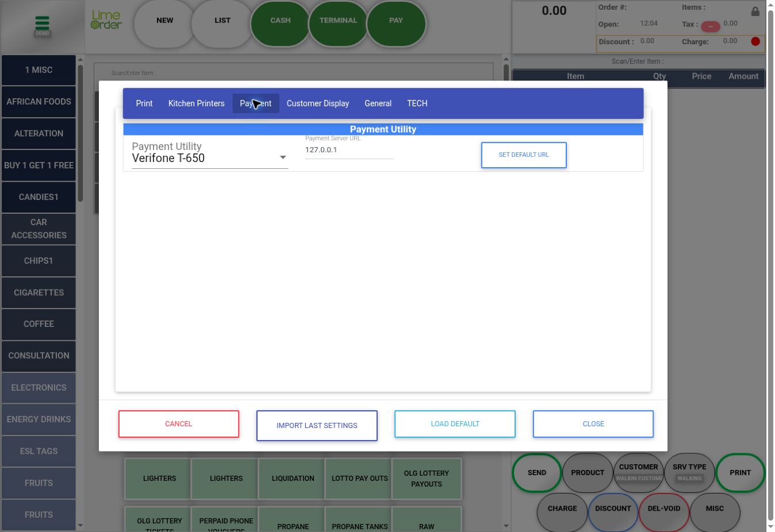Select BUY 1 GET 1 FREE category
Screen dimensions: 775x532
click(x=39, y=165)
